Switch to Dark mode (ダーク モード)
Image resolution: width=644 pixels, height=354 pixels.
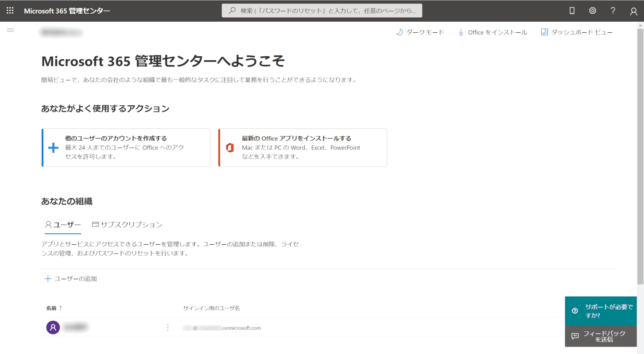pos(420,32)
